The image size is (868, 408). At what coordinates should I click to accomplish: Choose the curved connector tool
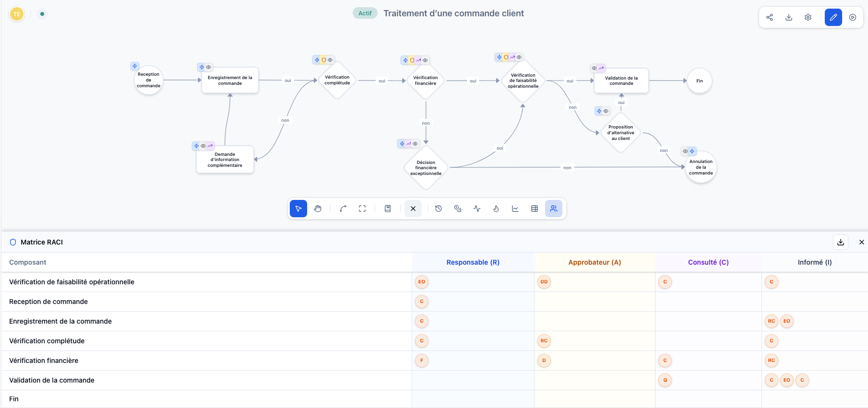coord(343,209)
